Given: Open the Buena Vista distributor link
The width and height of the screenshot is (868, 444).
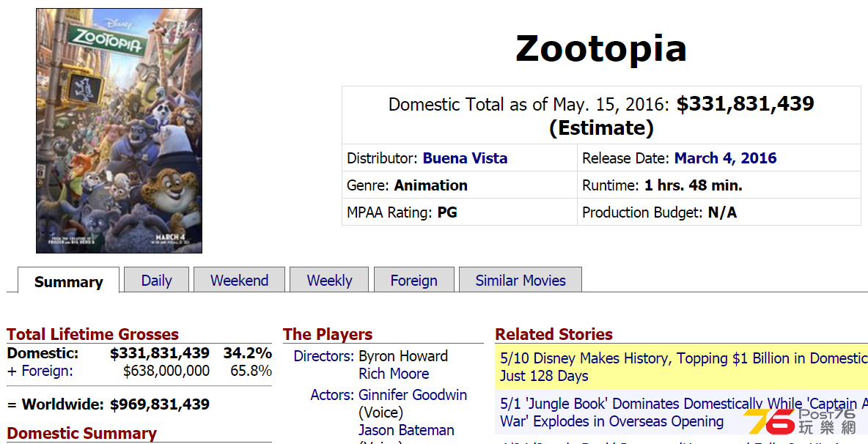Looking at the screenshot, I should click(465, 158).
